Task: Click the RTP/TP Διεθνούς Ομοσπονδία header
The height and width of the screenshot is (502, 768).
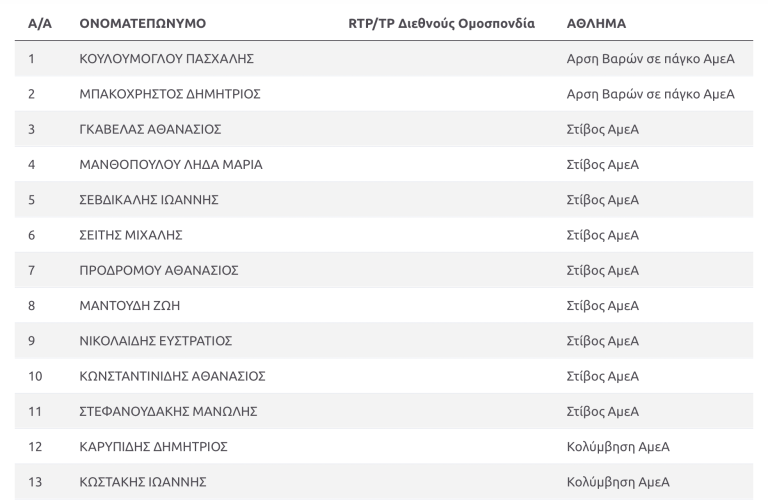Action: click(x=441, y=24)
